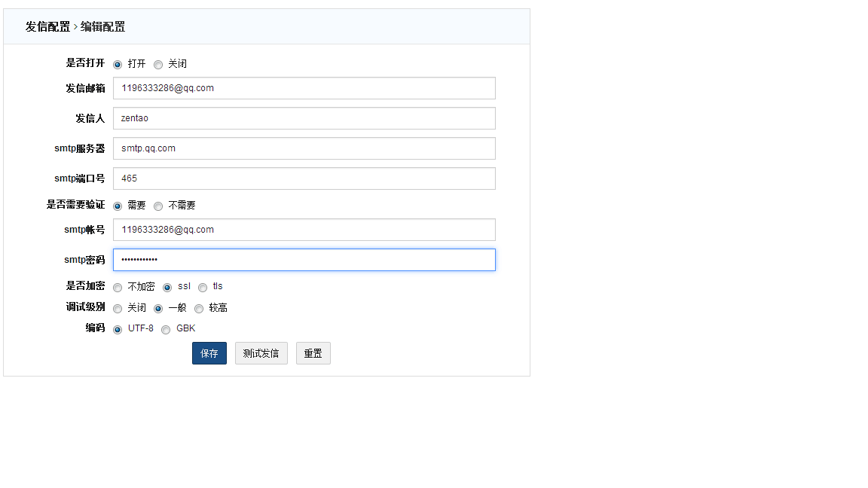Viewport: 868px width, 488px height.
Task: Click the 发信邮箱 email field
Action: coord(304,88)
